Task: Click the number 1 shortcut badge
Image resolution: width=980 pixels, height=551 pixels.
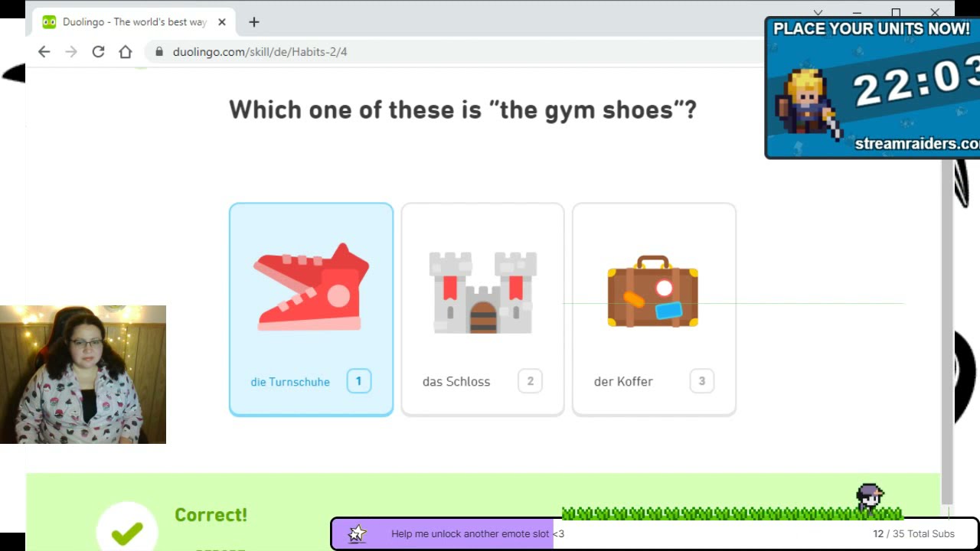Action: coord(358,381)
